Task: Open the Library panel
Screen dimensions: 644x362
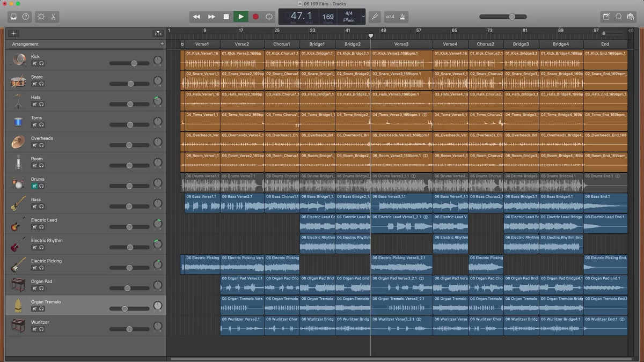Action: pyautogui.click(x=13, y=17)
